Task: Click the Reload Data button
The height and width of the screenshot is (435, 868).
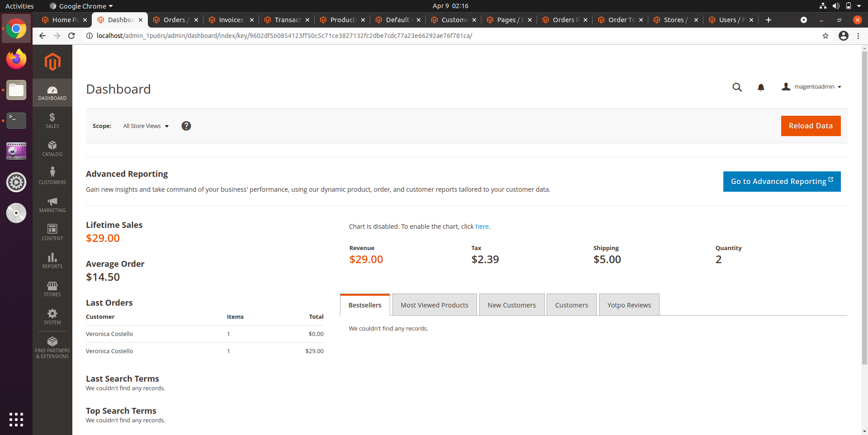Action: coord(811,126)
